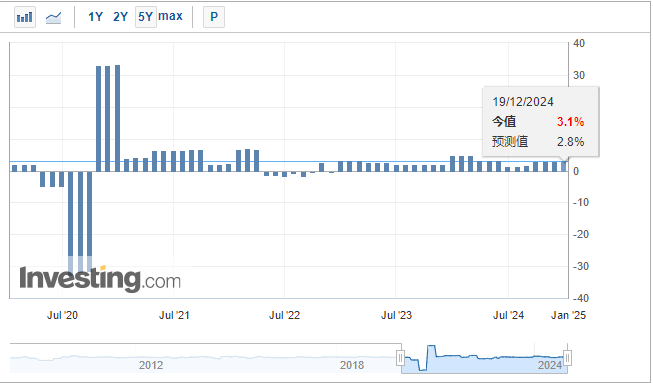Click the last bar for December 2024

(564, 166)
